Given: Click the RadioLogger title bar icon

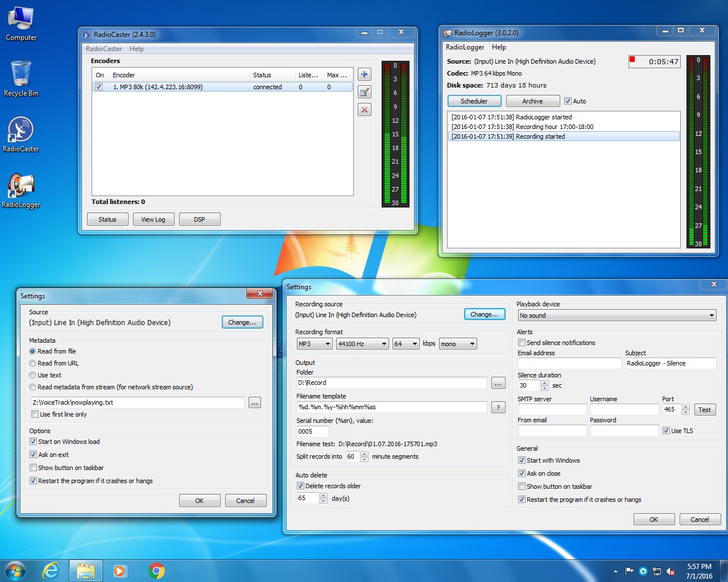Looking at the screenshot, I should 448,33.
